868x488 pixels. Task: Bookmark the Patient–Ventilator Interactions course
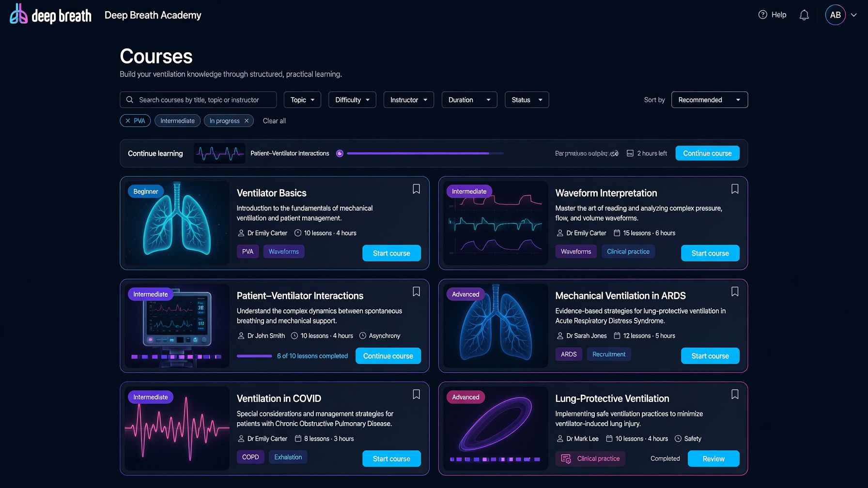(x=416, y=291)
